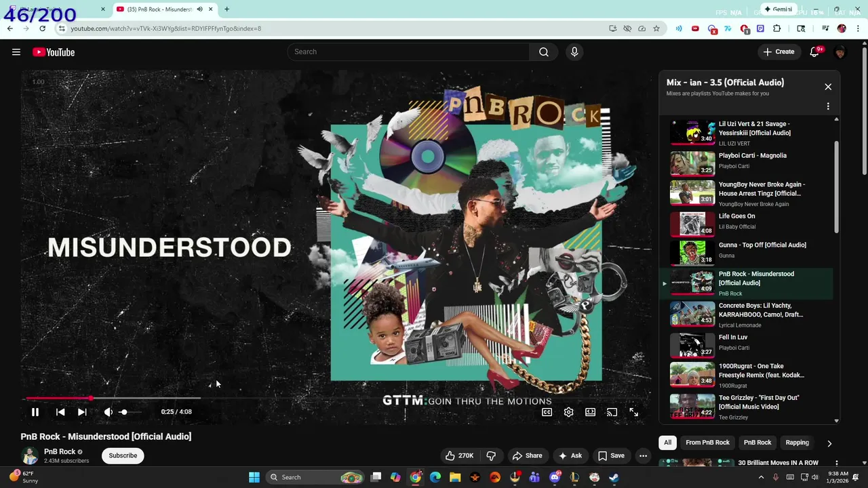Click the search magnifier button
868x488 pixels.
tap(544, 52)
